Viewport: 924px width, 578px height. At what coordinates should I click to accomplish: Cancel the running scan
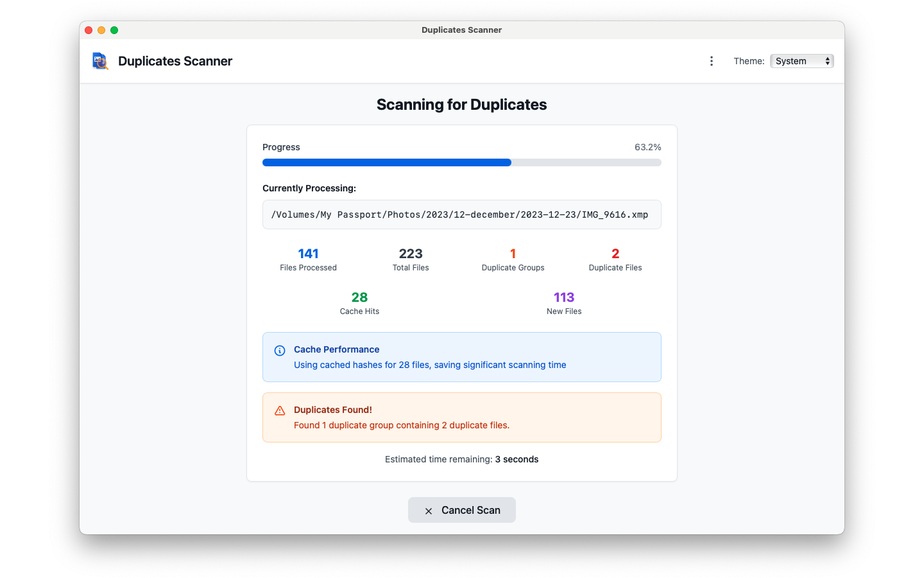click(x=462, y=510)
